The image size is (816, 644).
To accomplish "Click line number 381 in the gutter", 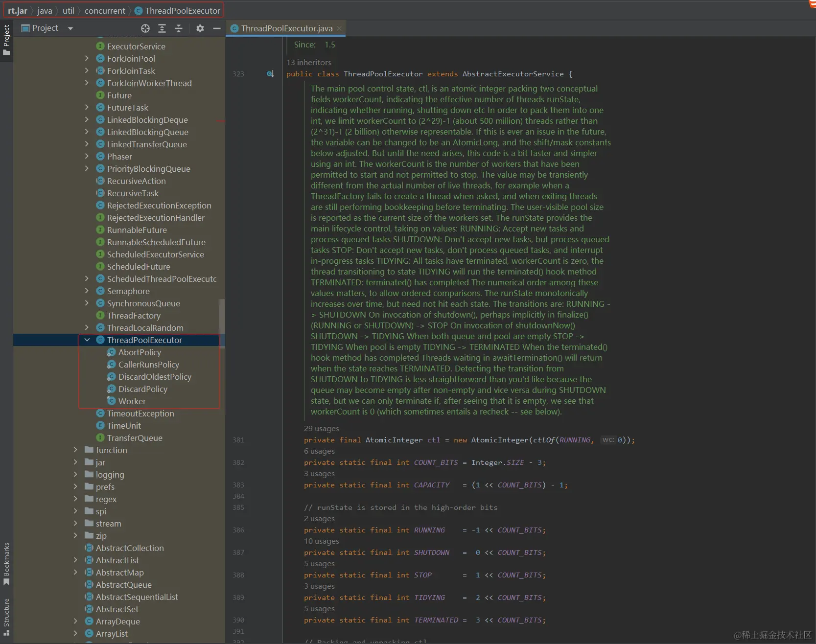I will (238, 440).
